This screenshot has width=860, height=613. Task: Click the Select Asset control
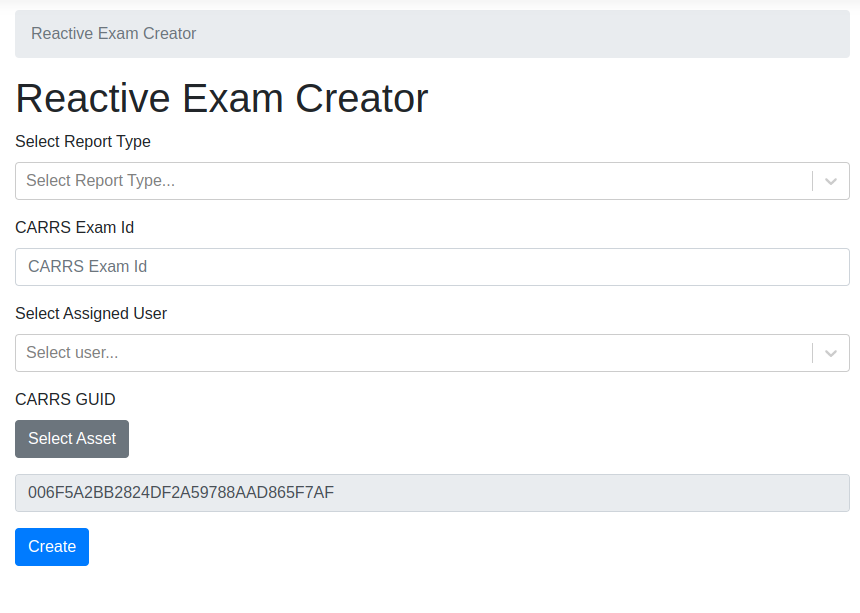click(x=71, y=438)
